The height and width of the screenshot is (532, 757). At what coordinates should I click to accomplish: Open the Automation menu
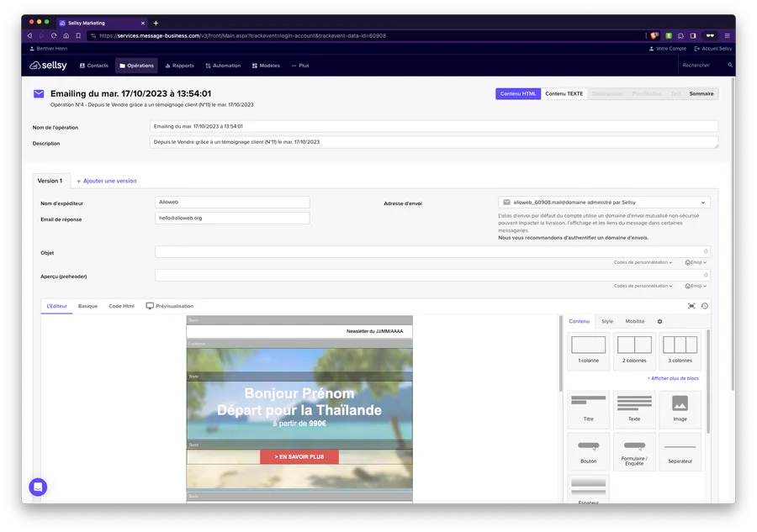click(223, 66)
